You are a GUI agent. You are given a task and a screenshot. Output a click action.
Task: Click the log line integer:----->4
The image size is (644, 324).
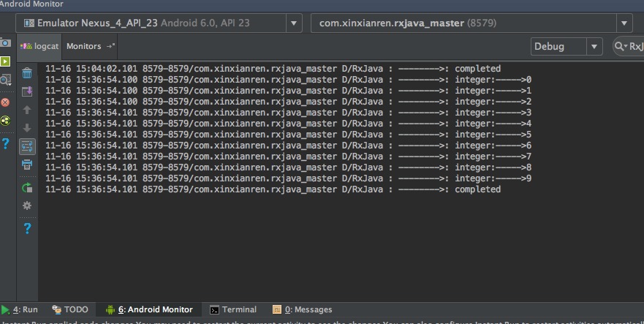tap(288, 124)
